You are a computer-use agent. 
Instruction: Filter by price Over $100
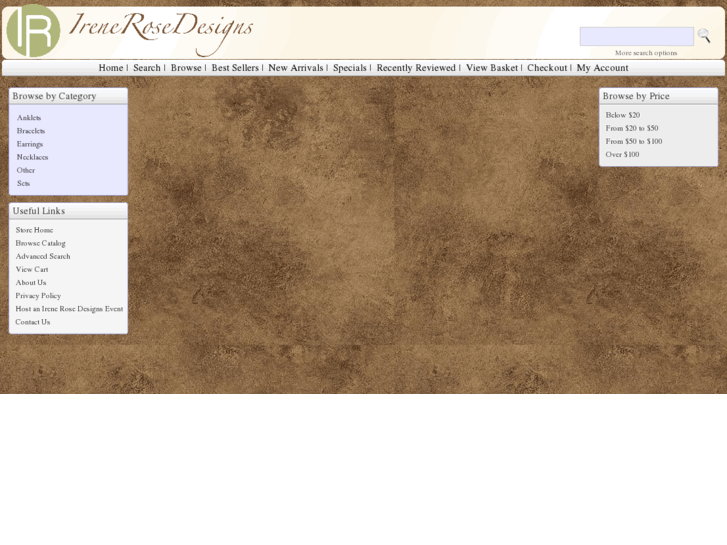click(x=622, y=154)
